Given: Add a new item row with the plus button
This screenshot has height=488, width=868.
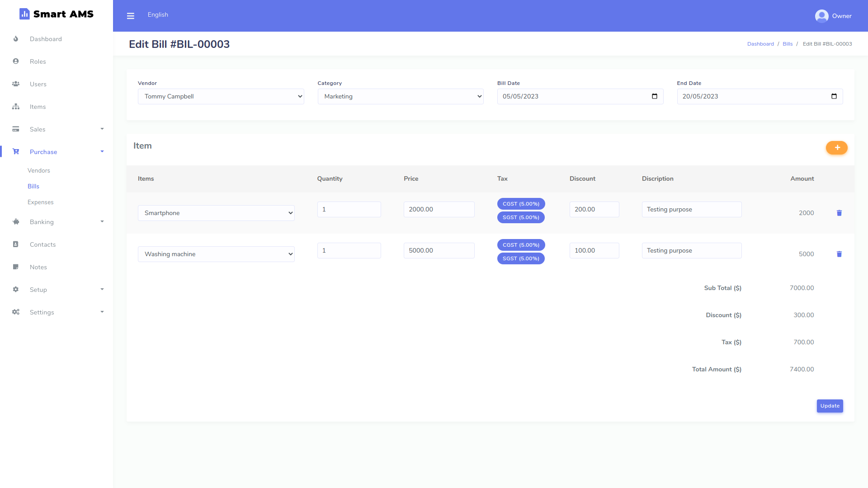Looking at the screenshot, I should (837, 148).
